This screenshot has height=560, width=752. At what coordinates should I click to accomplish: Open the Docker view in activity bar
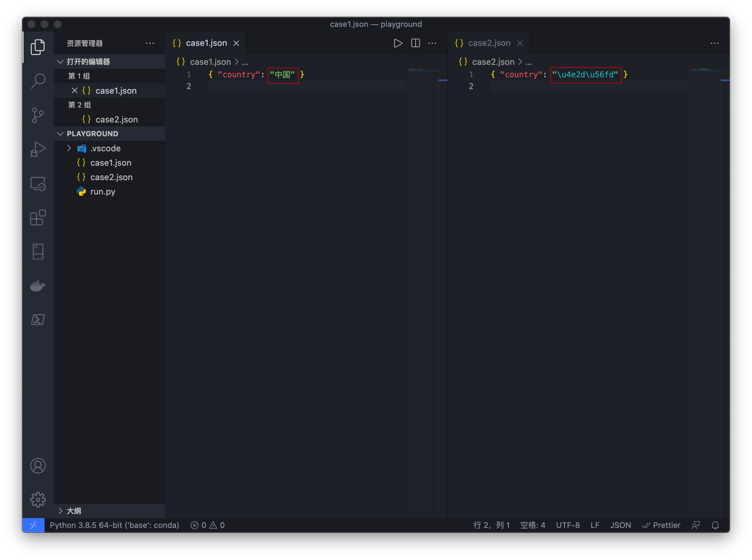click(38, 286)
